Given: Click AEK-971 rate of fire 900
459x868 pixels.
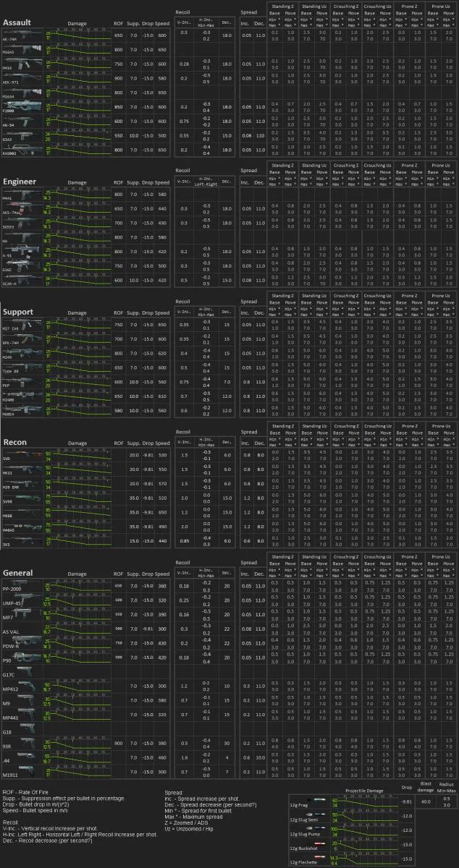Looking at the screenshot, I should click(x=118, y=78).
